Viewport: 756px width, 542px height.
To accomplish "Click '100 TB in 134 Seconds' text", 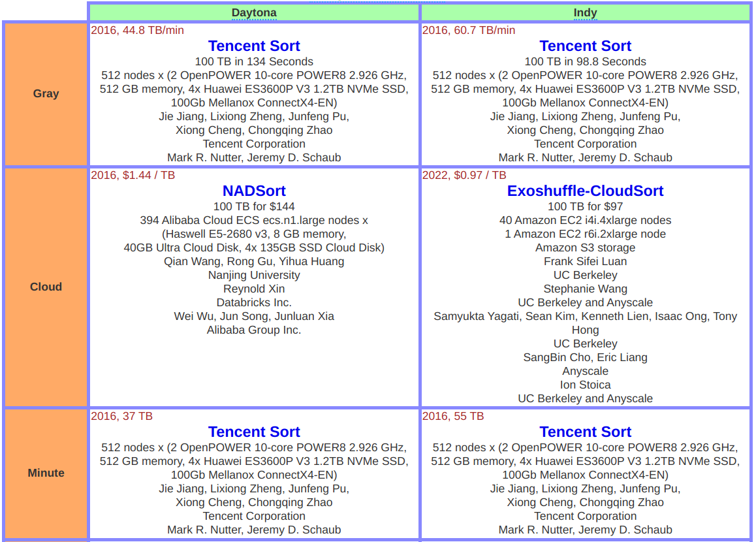I will [253, 62].
